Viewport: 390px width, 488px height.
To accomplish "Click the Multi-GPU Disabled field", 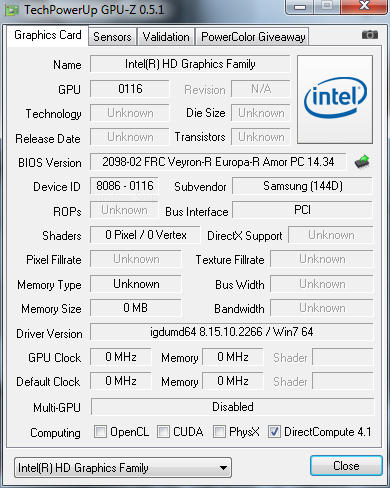I will click(x=232, y=407).
